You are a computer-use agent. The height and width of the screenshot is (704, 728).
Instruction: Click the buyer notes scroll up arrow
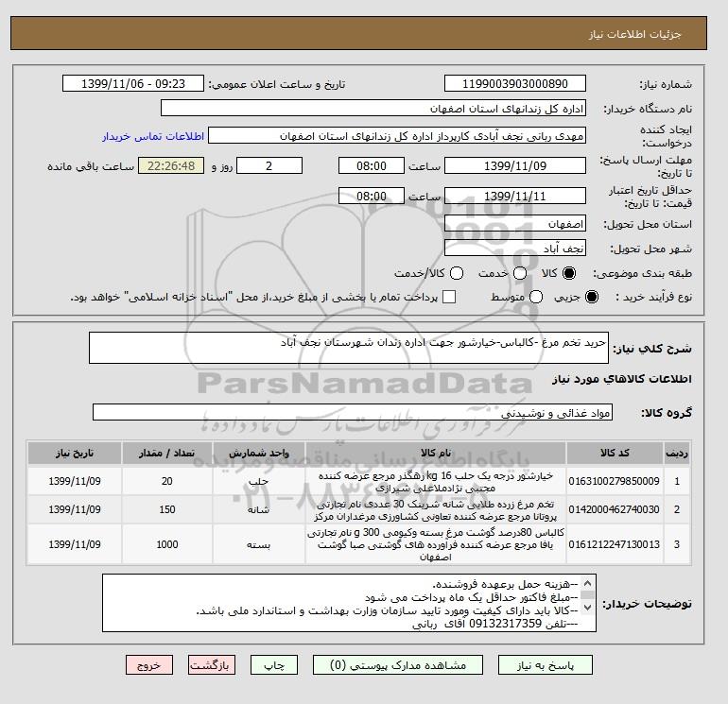pyautogui.click(x=587, y=583)
